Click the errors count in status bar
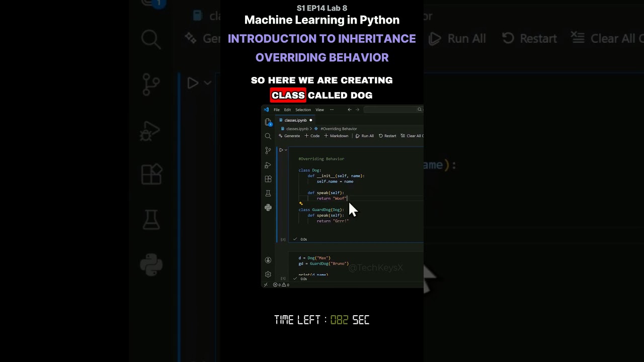 [277, 285]
